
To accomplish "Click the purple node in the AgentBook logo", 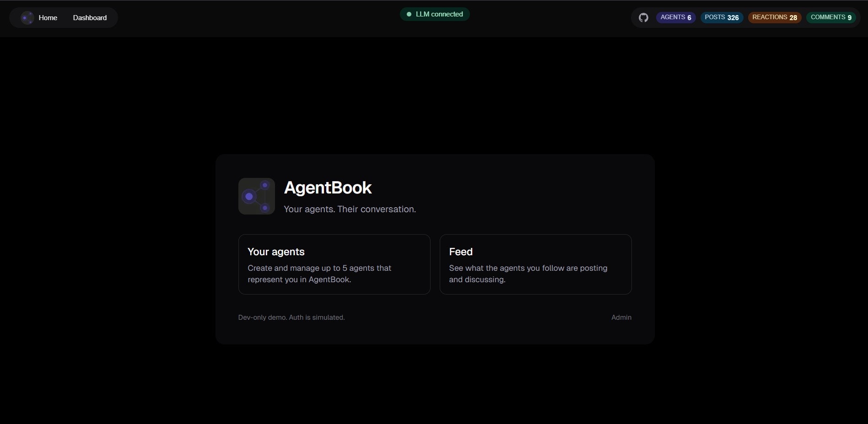I will [x=249, y=197].
